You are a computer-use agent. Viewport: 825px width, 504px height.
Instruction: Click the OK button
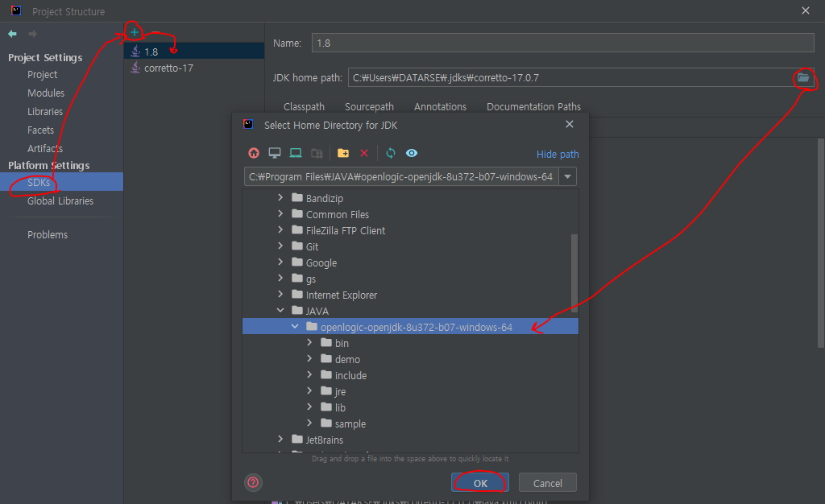(x=480, y=482)
